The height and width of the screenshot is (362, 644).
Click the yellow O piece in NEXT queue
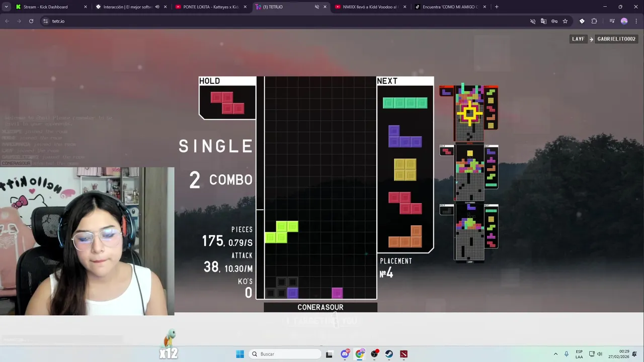coord(405,169)
